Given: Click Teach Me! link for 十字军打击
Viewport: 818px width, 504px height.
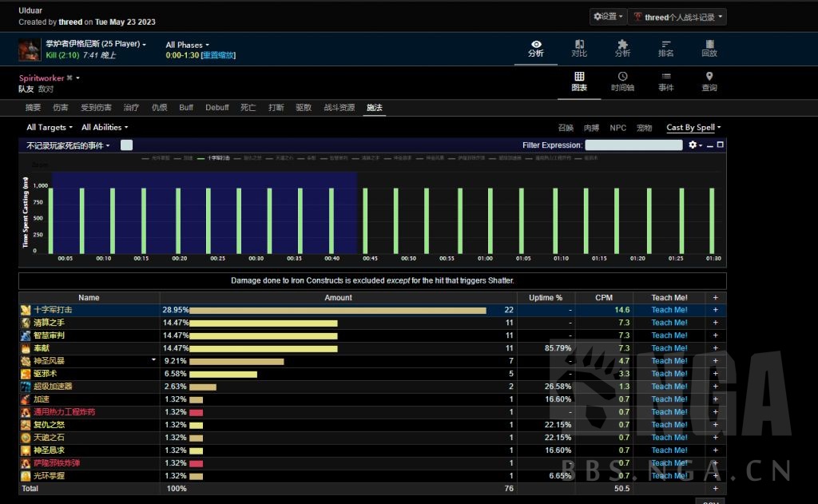Looking at the screenshot, I should point(669,310).
